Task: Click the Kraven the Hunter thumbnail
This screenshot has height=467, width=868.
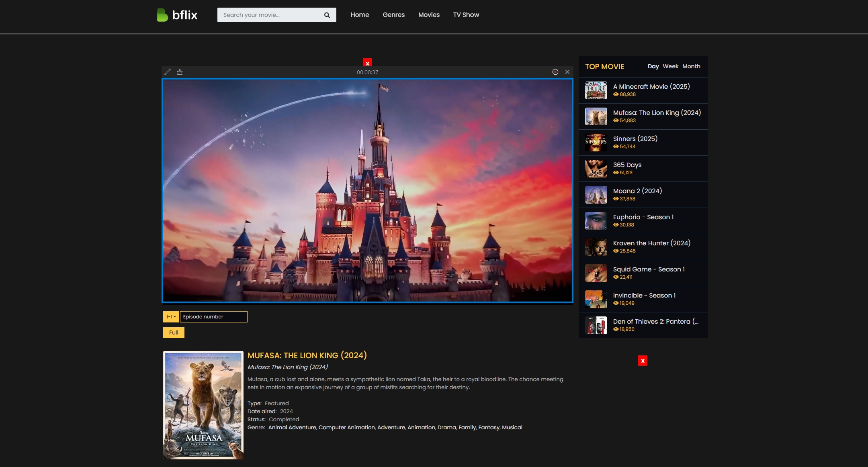Action: tap(596, 247)
